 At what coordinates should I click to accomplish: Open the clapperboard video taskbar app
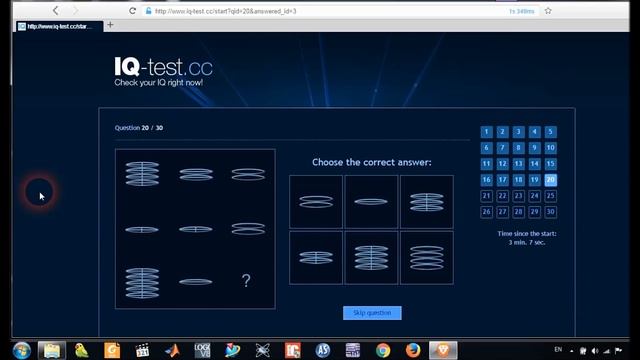tap(142, 350)
